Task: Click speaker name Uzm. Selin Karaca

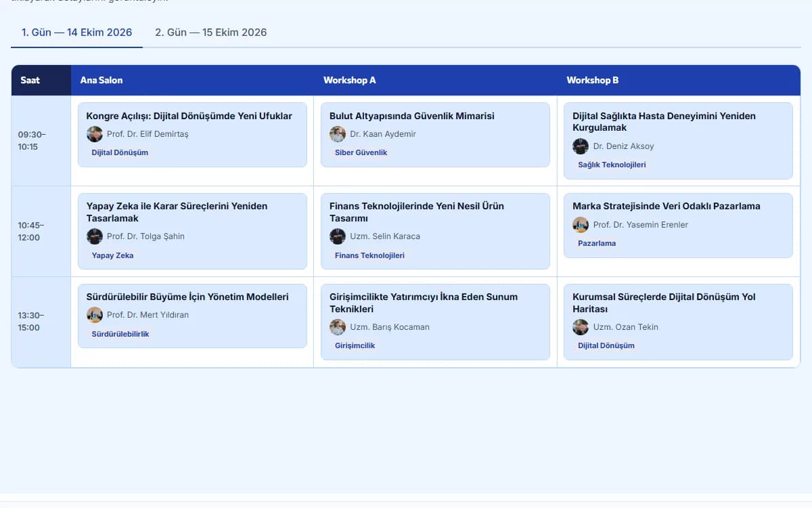Action: pos(385,237)
